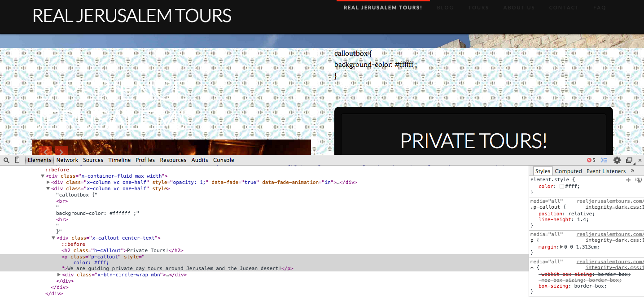Screen dimensions: 644x297
Task: Expand the x-btn-circle-wrap div node
Action: (x=59, y=275)
